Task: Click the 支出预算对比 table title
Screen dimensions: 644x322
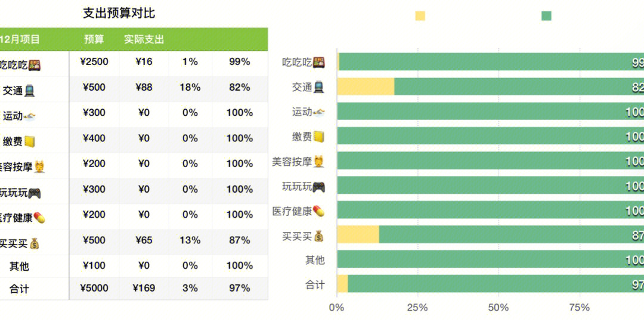Action: pos(119,13)
